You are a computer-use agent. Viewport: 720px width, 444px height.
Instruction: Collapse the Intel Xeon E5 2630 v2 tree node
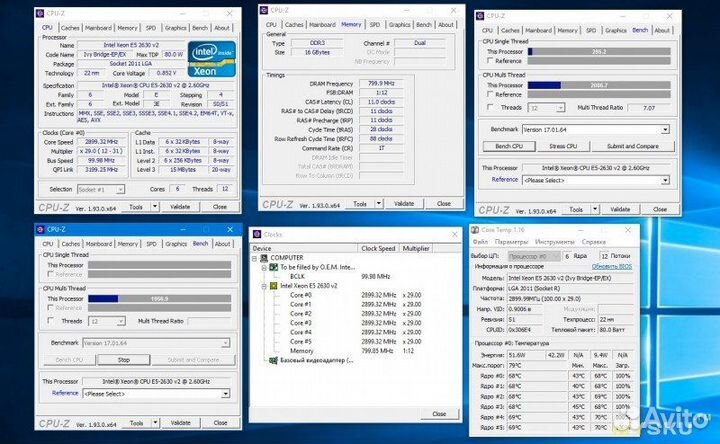pyautogui.click(x=264, y=286)
